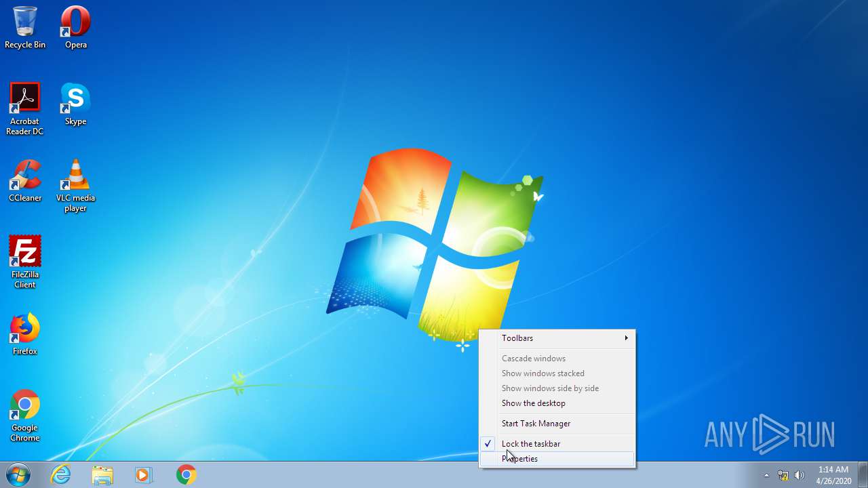Open the volume speaker tray icon

pyautogui.click(x=800, y=475)
